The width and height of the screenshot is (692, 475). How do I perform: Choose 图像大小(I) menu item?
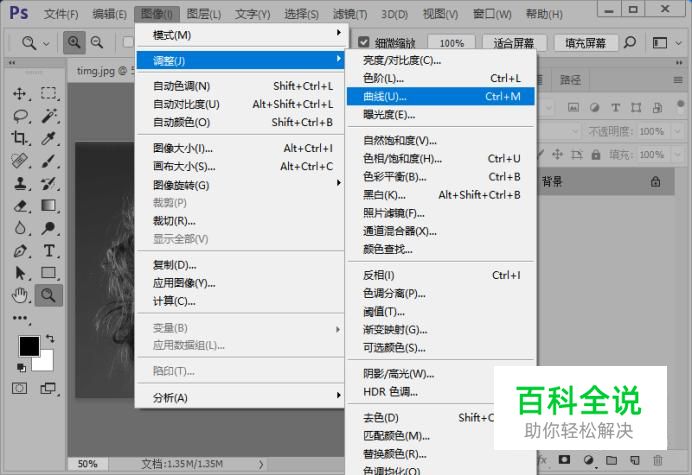click(x=241, y=148)
